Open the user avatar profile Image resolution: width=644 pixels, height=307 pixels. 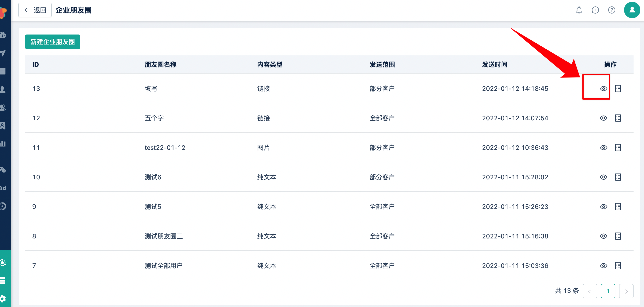tap(632, 10)
